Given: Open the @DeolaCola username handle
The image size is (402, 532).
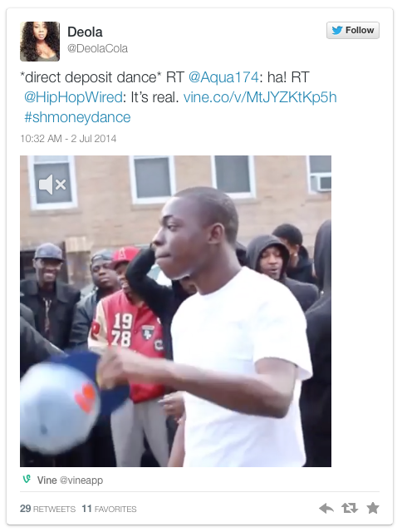Looking at the screenshot, I should point(98,48).
